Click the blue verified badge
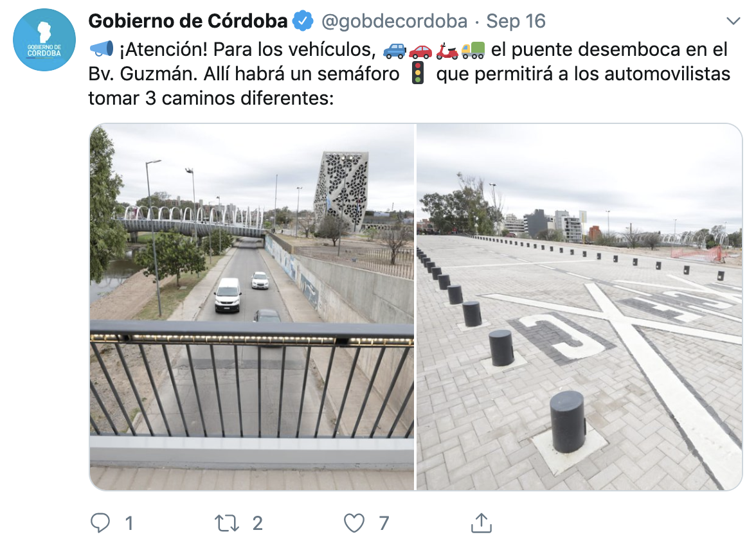Image resolution: width=756 pixels, height=546 pixels. tap(303, 21)
